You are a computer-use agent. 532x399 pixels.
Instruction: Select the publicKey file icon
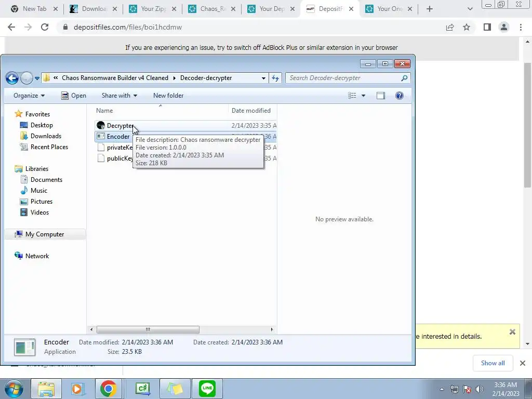point(101,158)
